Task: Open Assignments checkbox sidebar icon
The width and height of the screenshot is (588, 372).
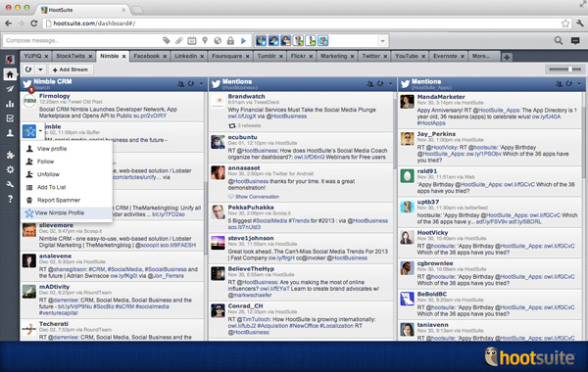Action: point(10,118)
